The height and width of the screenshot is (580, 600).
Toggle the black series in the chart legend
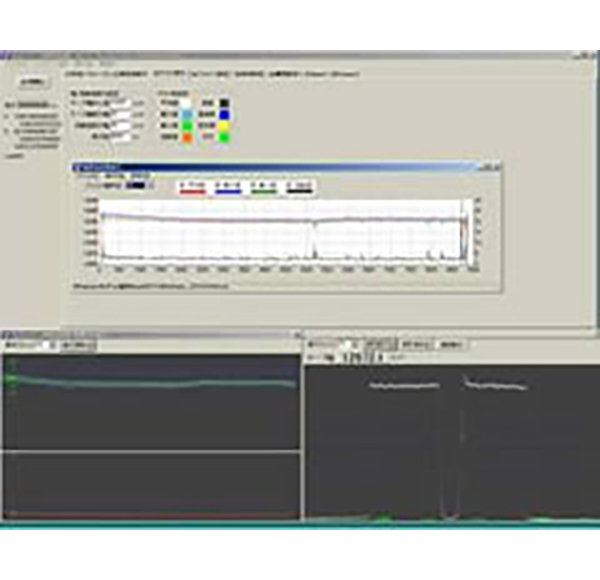[300, 185]
